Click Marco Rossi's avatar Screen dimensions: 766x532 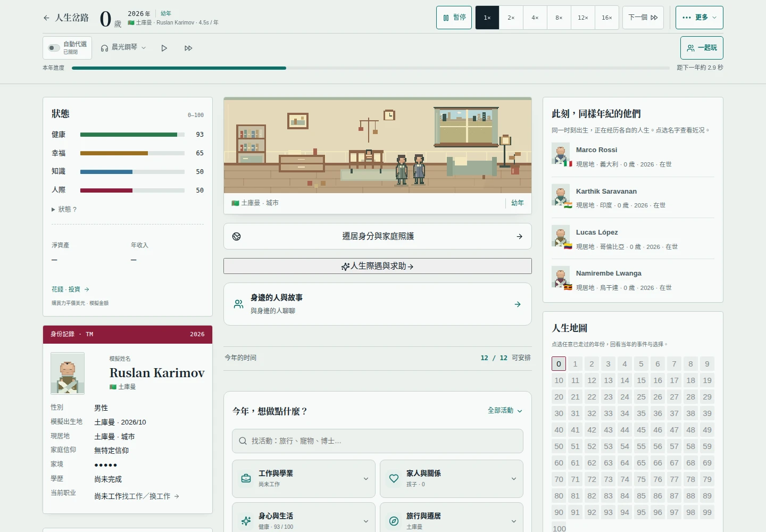(561, 154)
